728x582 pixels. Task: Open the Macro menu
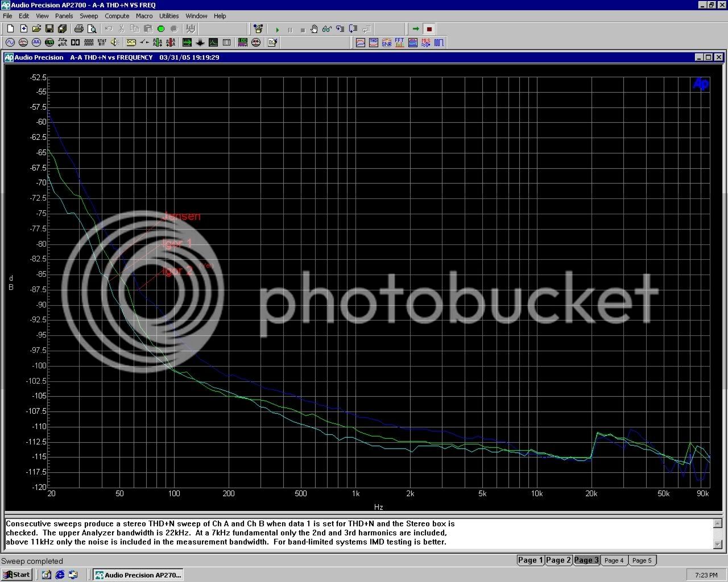(x=144, y=16)
